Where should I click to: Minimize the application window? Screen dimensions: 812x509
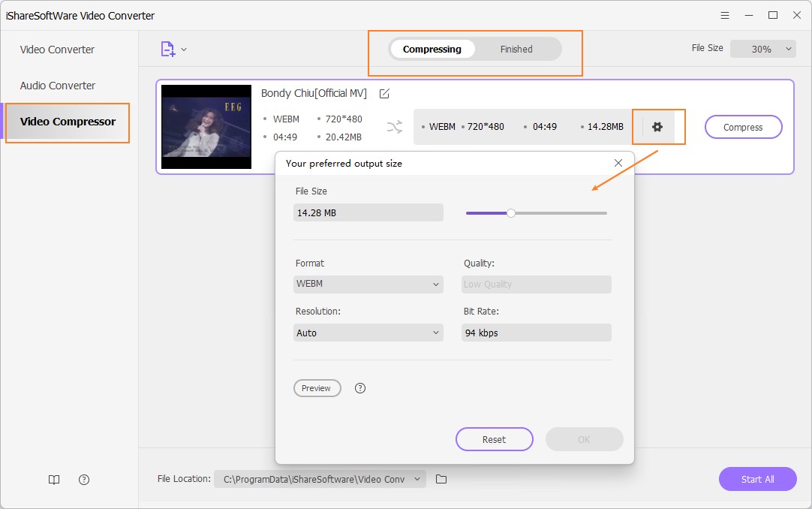749,16
